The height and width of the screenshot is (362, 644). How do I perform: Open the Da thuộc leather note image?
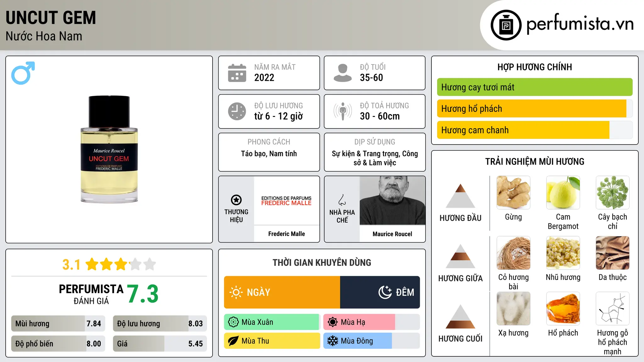pos(613,253)
